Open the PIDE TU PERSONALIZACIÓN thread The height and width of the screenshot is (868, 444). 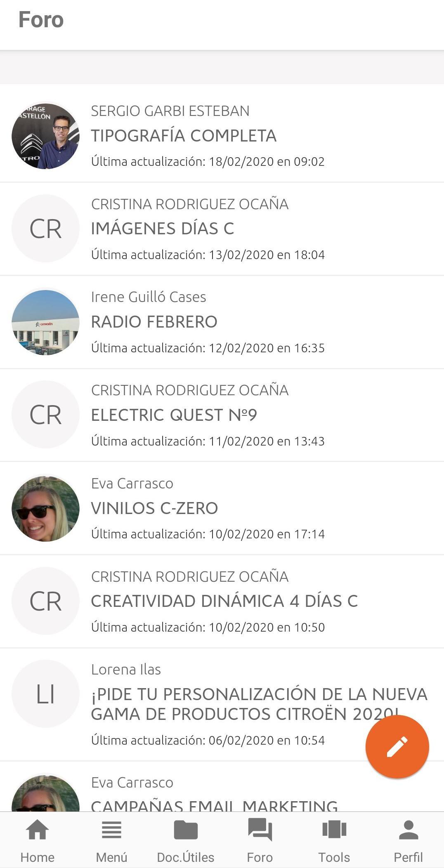point(222,705)
